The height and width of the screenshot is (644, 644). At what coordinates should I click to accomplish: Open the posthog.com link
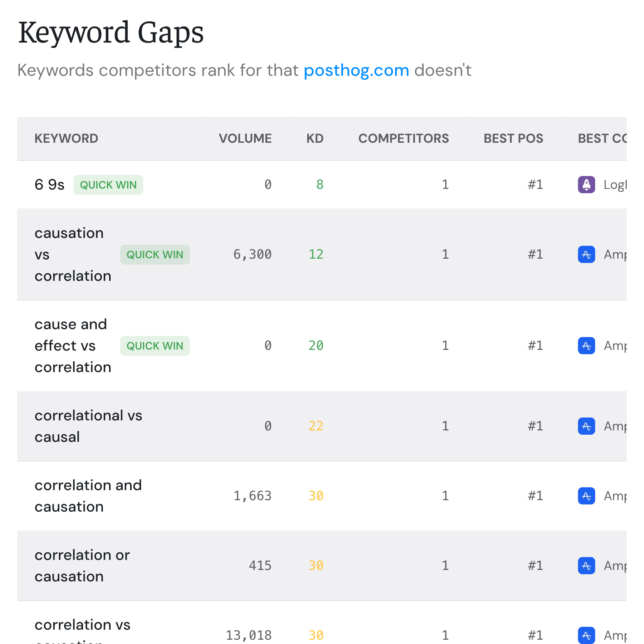(x=356, y=71)
